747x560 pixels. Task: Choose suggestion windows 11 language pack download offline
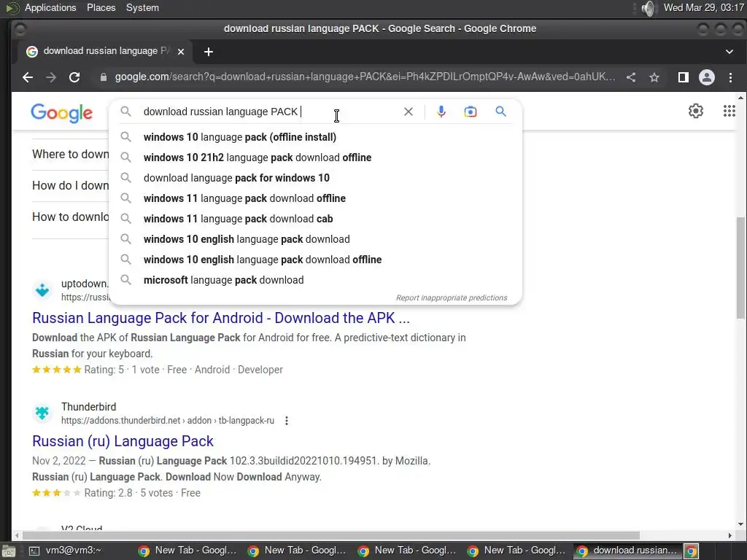[315, 198]
